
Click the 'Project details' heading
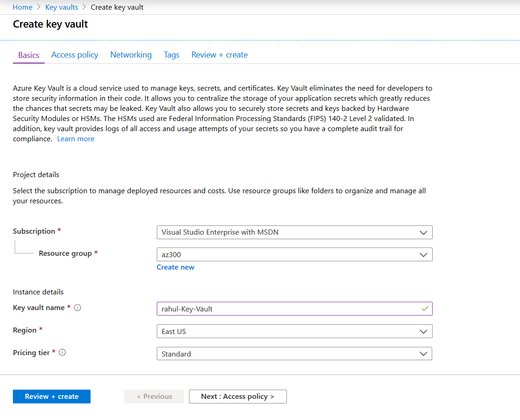36,174
